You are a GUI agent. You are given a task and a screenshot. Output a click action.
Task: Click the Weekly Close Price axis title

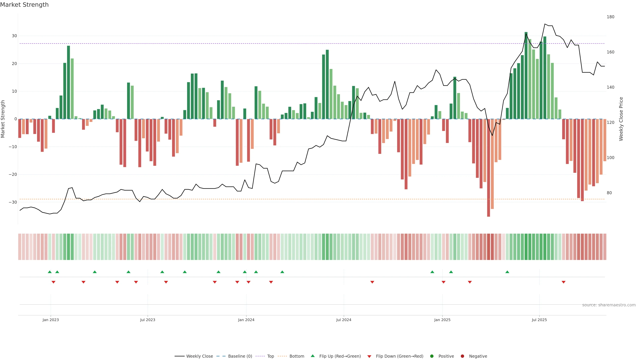(x=621, y=119)
